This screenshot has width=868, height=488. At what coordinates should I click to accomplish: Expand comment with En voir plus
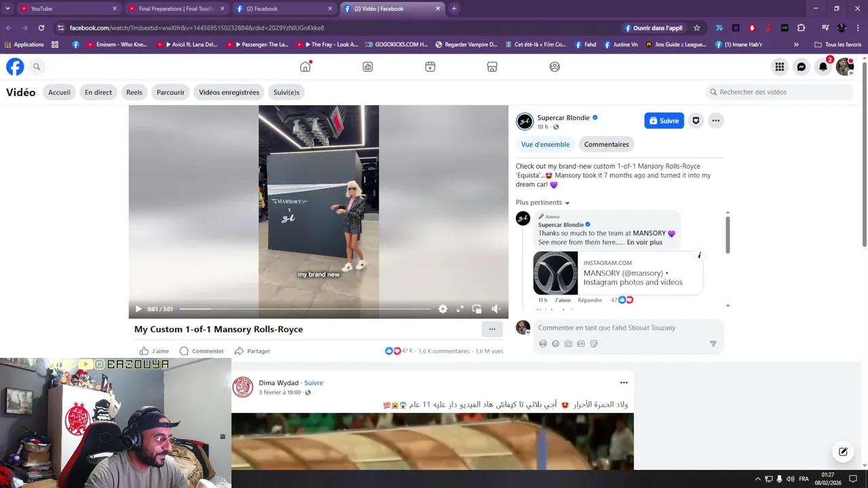[644, 242]
